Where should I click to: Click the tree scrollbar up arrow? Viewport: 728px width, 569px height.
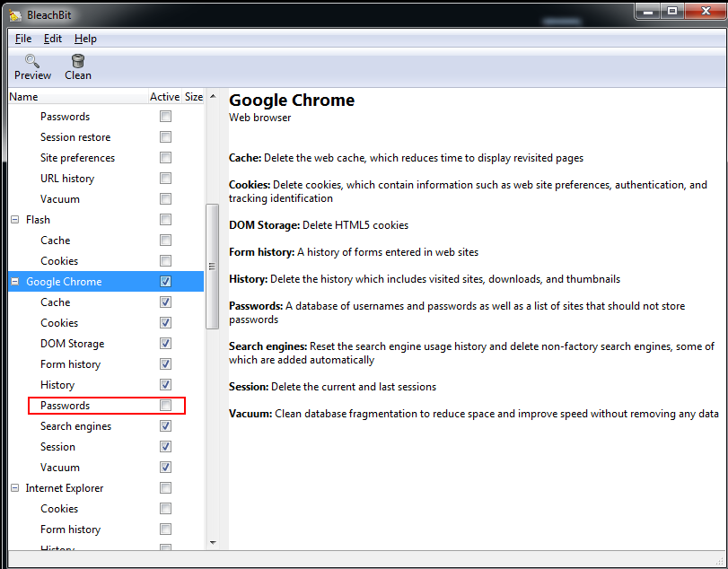tap(213, 96)
